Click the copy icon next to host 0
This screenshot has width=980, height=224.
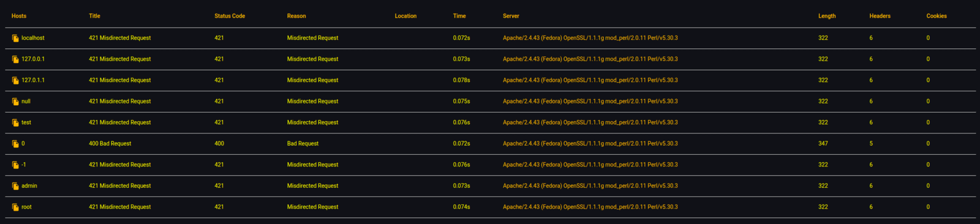15,144
